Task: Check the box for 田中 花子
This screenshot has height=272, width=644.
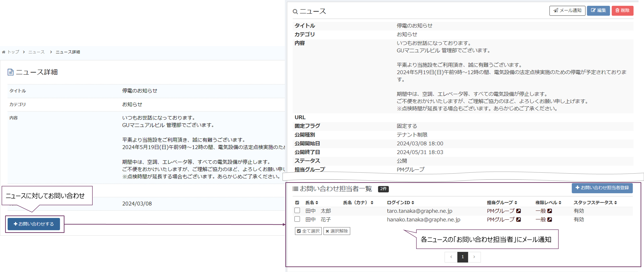Action: (297, 219)
